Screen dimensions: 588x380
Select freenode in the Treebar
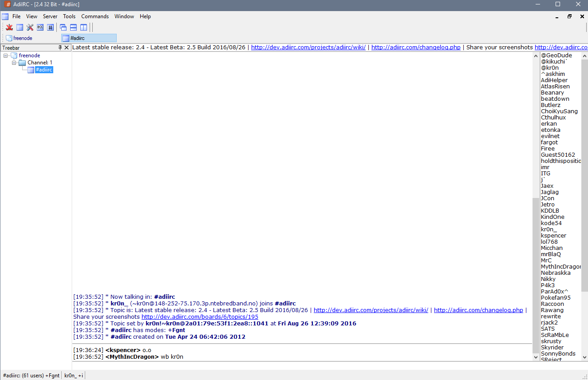pyautogui.click(x=29, y=55)
